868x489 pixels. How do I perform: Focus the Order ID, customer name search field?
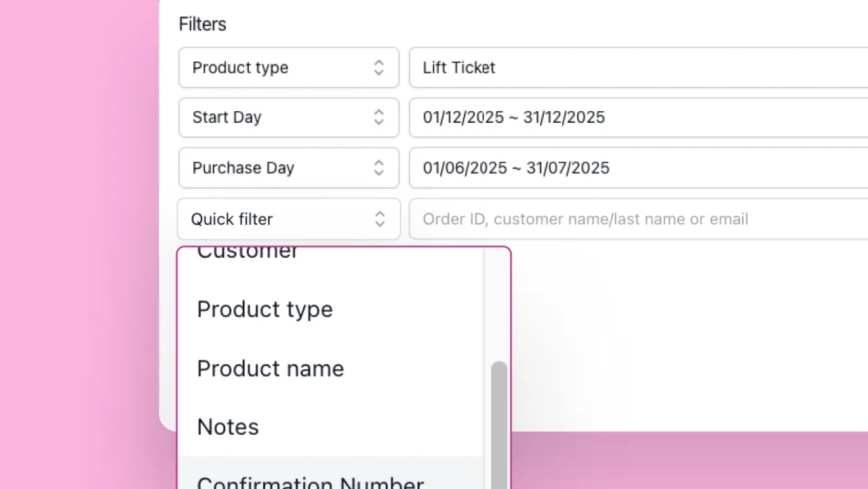[x=638, y=219]
